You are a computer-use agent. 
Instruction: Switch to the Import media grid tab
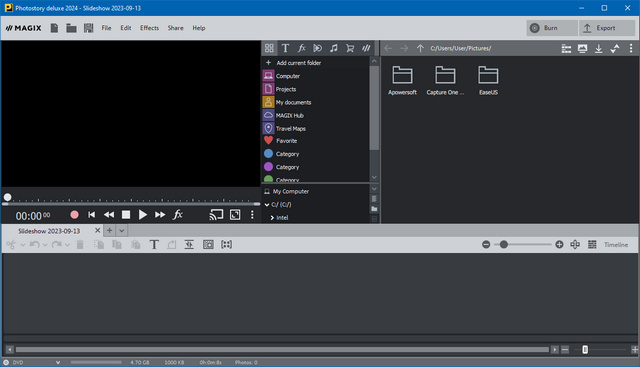click(269, 48)
